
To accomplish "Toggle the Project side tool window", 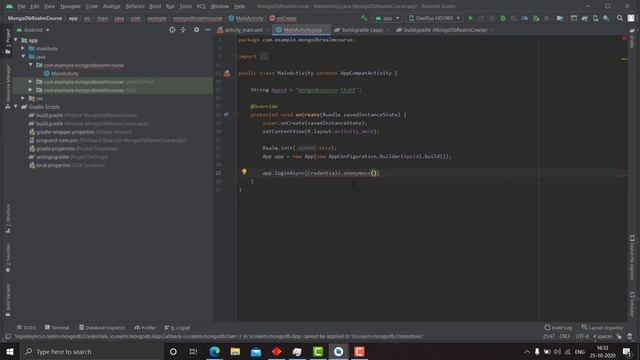I will click(x=8, y=41).
